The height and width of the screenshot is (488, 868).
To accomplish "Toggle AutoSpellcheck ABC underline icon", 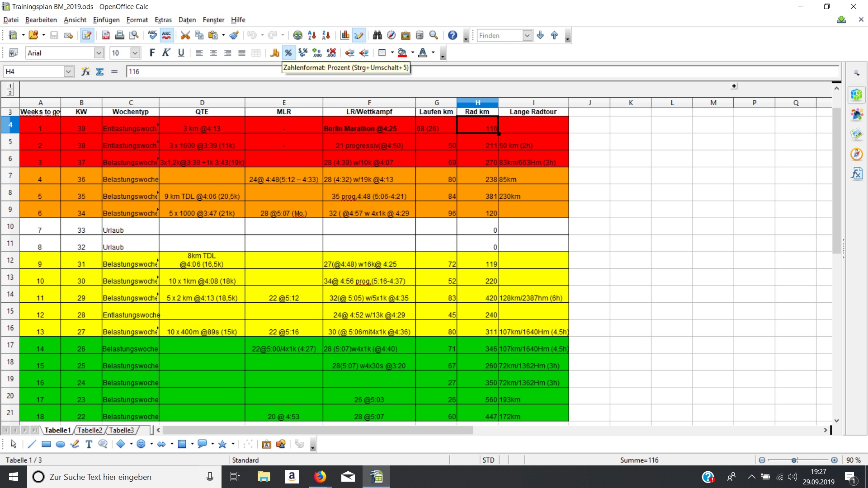I will (x=166, y=35).
